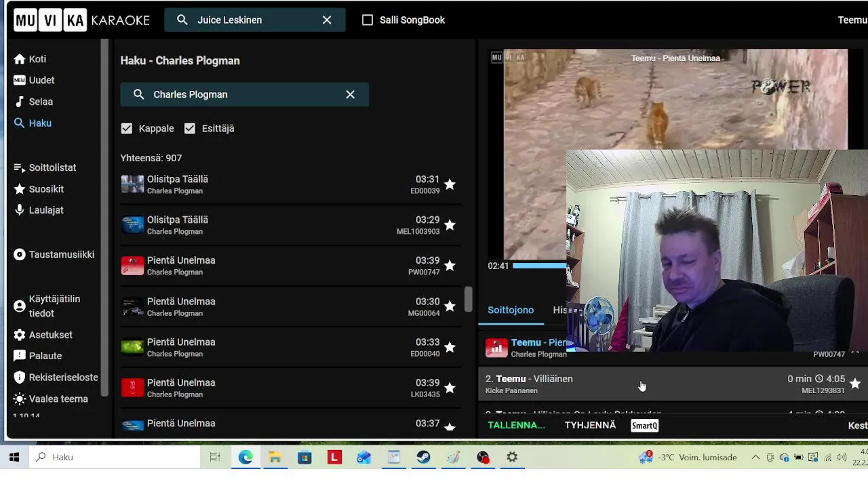The image size is (868, 488).
Task: Click the MUVIKA KARAOKE logo
Action: (x=82, y=20)
